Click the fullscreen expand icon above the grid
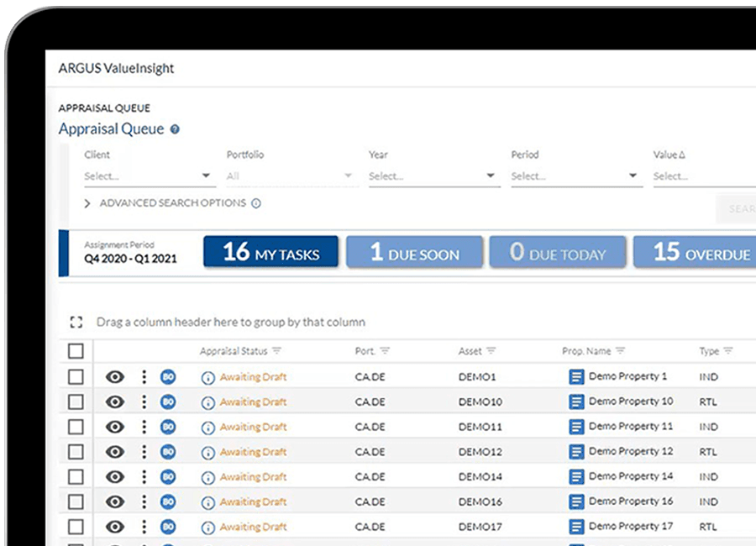The height and width of the screenshot is (546, 756). pyautogui.click(x=76, y=322)
